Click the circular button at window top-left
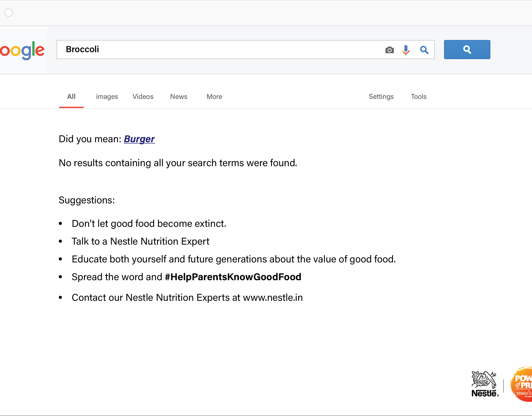This screenshot has width=532, height=416. [x=9, y=12]
